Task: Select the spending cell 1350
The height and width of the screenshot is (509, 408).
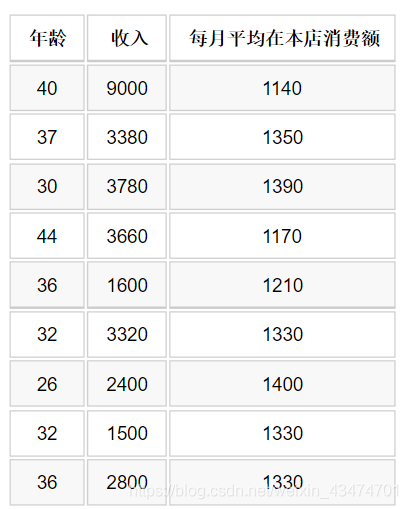Action: pyautogui.click(x=282, y=137)
